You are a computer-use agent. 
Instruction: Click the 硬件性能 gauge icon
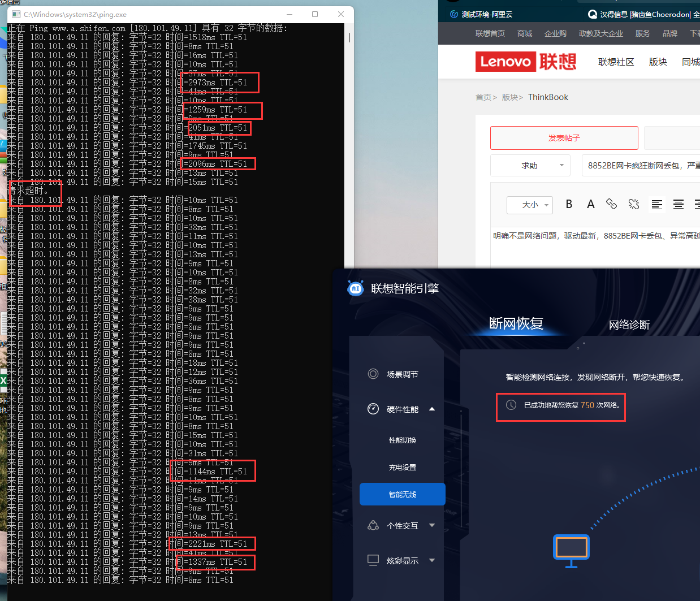click(373, 409)
